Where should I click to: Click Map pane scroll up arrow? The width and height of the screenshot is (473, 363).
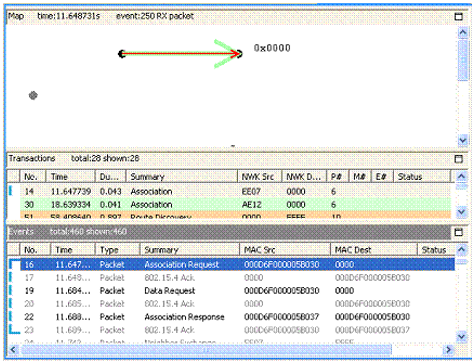(463, 32)
